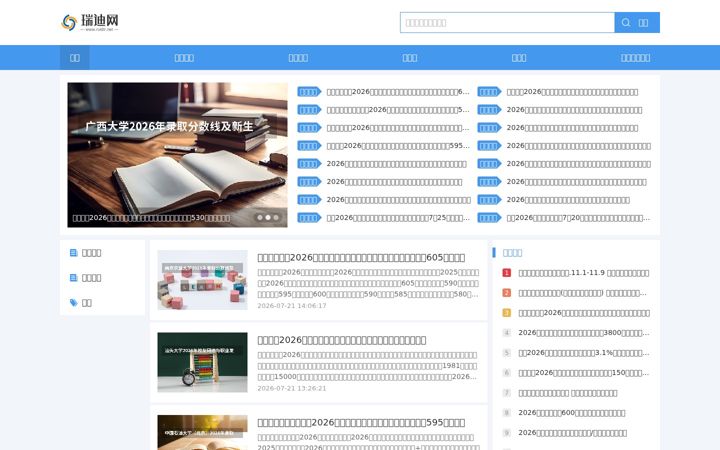The height and width of the screenshot is (450, 720).
Task: Open ranked item with parentheses in title
Action: pos(582,292)
